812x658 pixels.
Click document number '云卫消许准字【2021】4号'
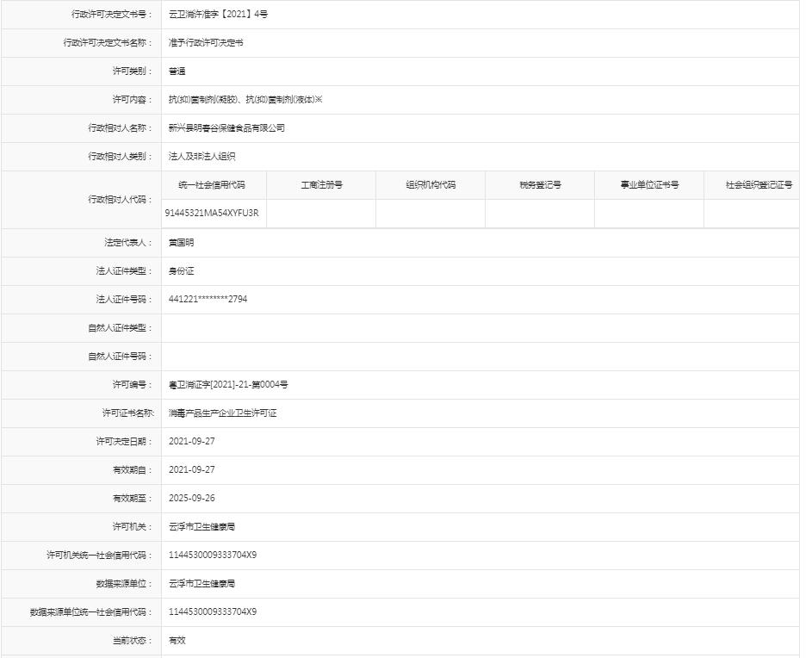coord(218,15)
